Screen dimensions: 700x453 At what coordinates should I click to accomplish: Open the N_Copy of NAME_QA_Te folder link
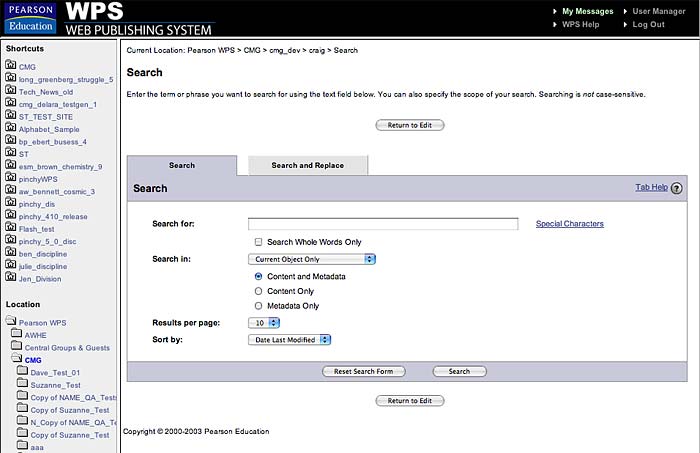73,423
